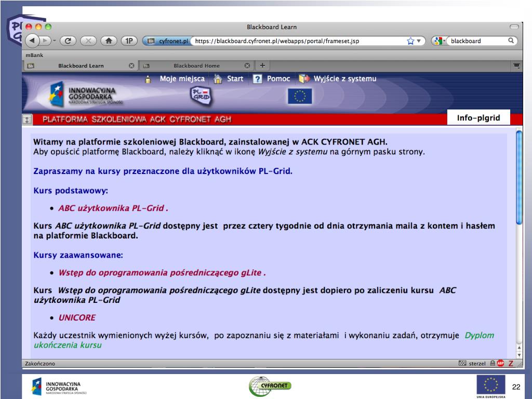Click the Kursy zaawansowane heading
Viewport: 532px width, 399px height.
pyautogui.click(x=78, y=255)
